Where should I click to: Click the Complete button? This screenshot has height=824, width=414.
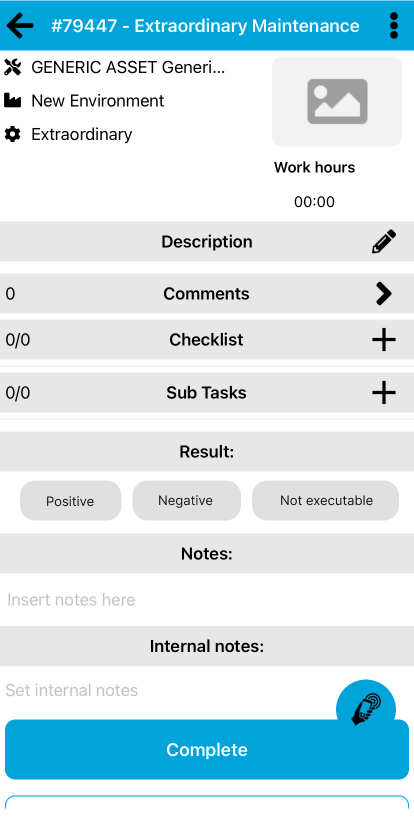[206, 749]
